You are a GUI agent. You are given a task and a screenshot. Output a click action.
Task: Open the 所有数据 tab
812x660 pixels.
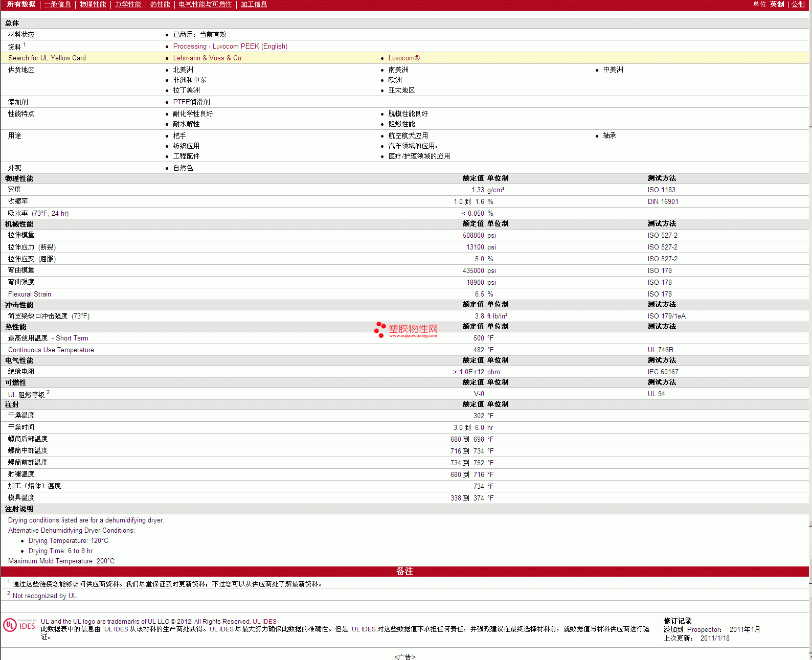pos(21,5)
